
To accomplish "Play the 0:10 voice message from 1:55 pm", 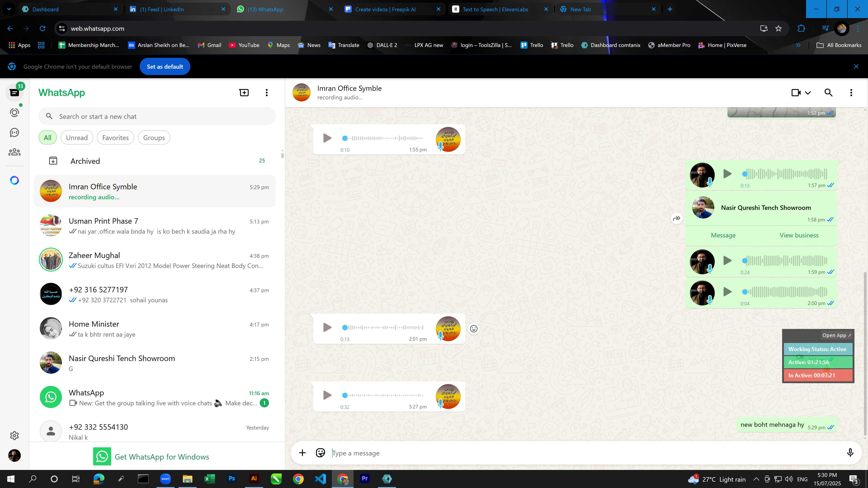I will pyautogui.click(x=327, y=138).
